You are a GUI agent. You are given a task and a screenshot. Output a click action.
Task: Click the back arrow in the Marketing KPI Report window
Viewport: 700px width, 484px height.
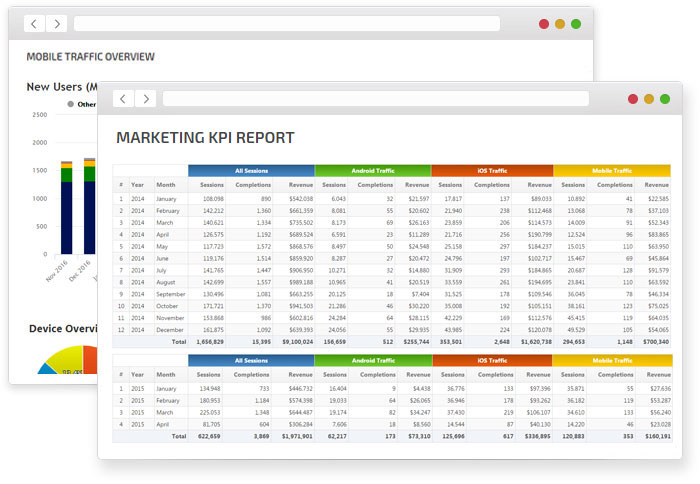[123, 99]
